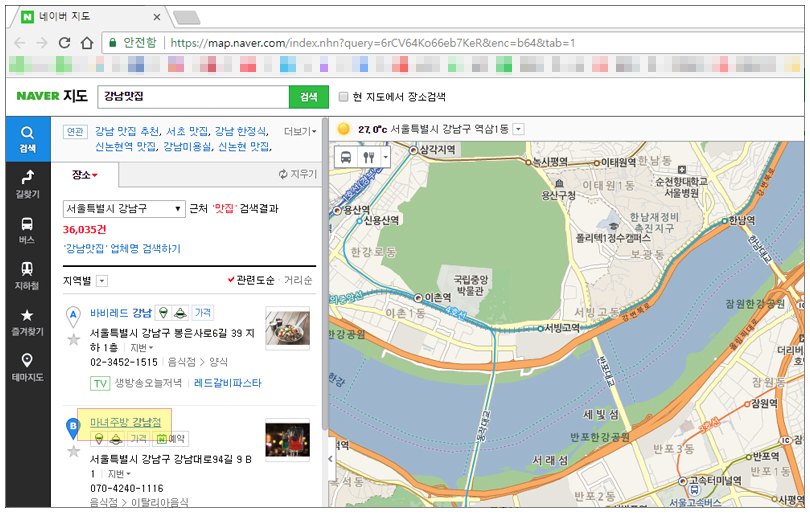Expand the 지역별 dropdown arrow
The height and width of the screenshot is (514, 810).
(x=102, y=281)
